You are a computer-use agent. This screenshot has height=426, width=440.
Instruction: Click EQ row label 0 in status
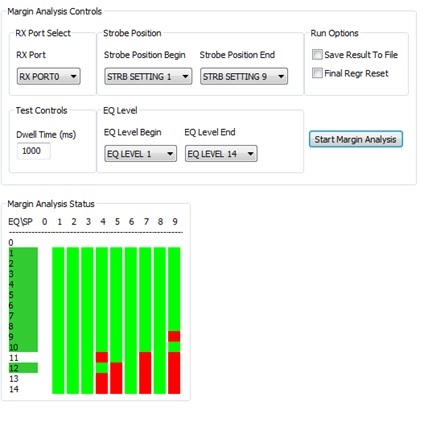pos(11,243)
